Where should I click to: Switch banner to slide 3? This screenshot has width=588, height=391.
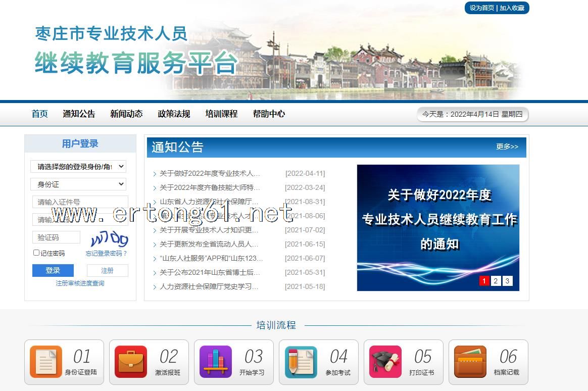click(507, 281)
